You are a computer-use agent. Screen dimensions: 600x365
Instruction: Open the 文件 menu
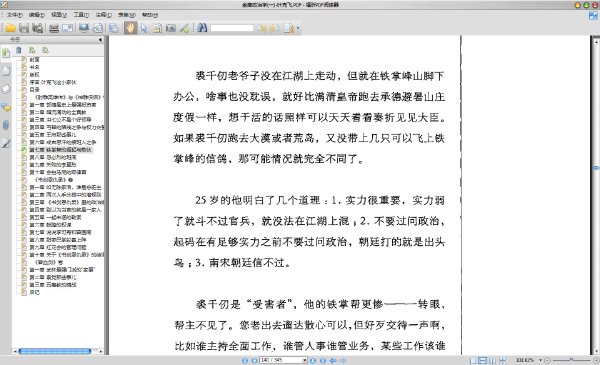[15, 15]
